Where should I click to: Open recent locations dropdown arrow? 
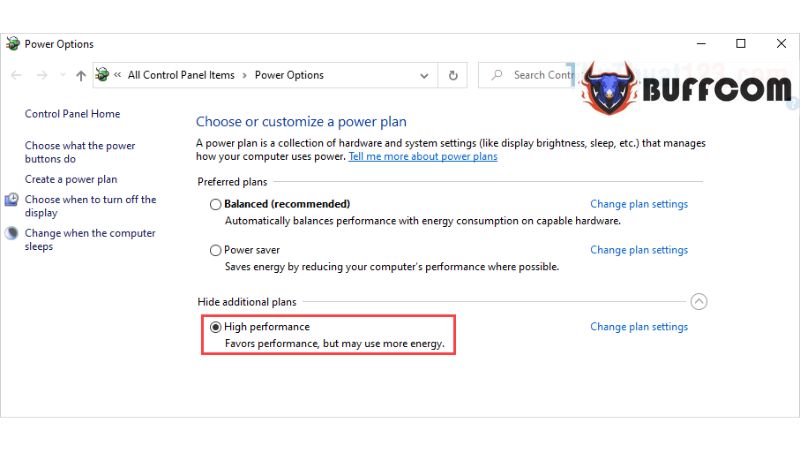tap(63, 76)
